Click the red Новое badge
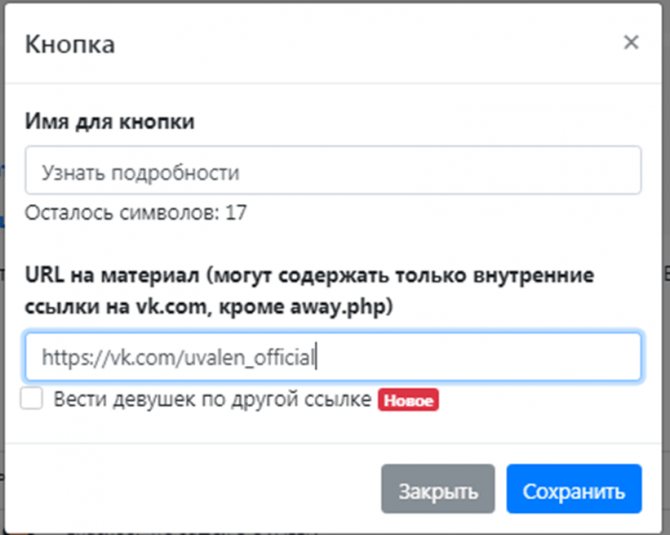670x535 pixels. coord(408,400)
